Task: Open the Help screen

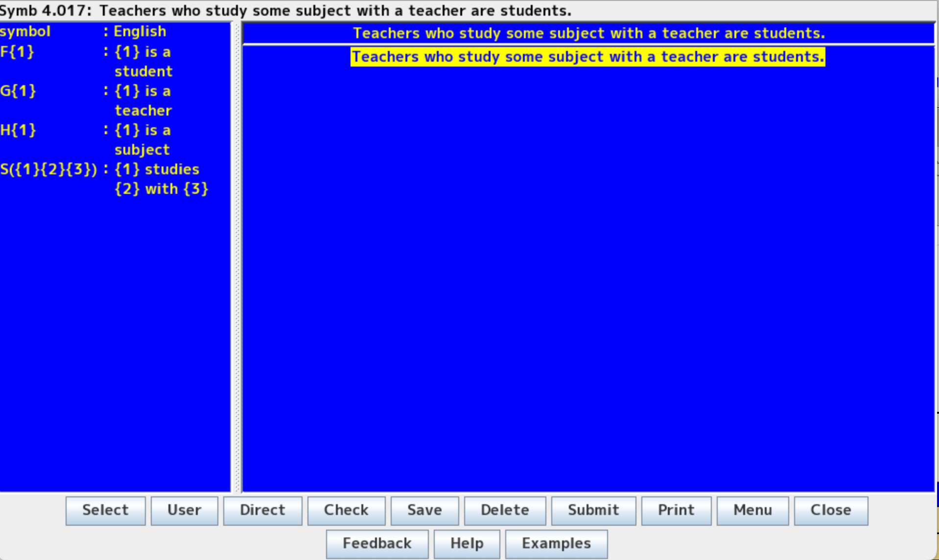Action: click(466, 543)
